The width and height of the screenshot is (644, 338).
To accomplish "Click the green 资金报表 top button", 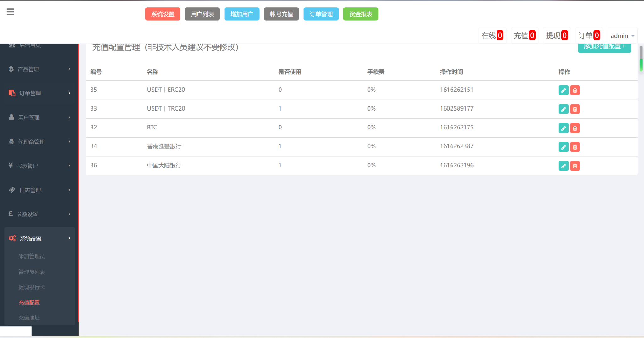I will click(x=361, y=14).
